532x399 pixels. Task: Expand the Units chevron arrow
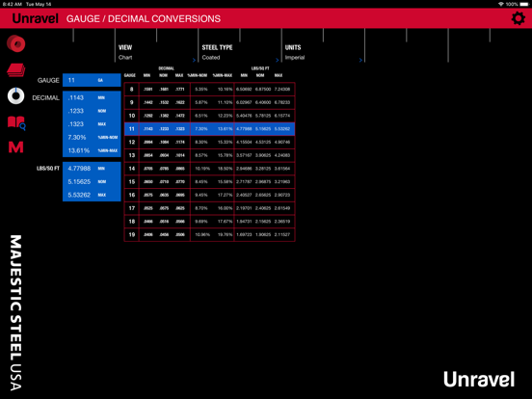[360, 60]
